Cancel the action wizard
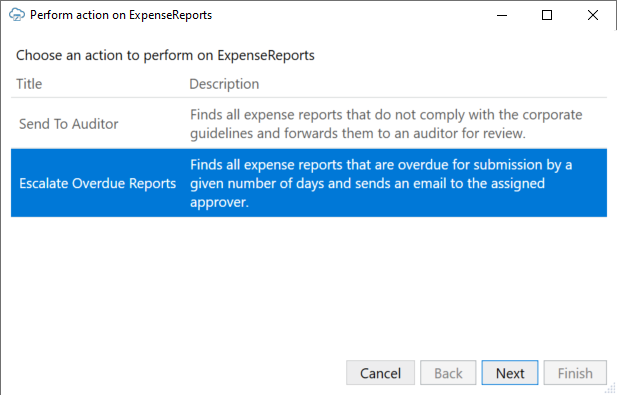Image resolution: width=617 pixels, height=395 pixels. click(x=380, y=373)
